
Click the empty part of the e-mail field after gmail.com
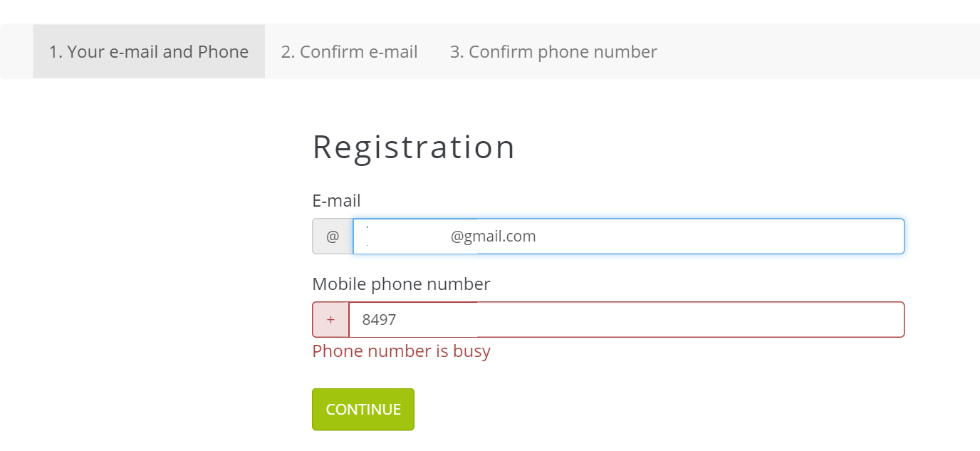(719, 237)
